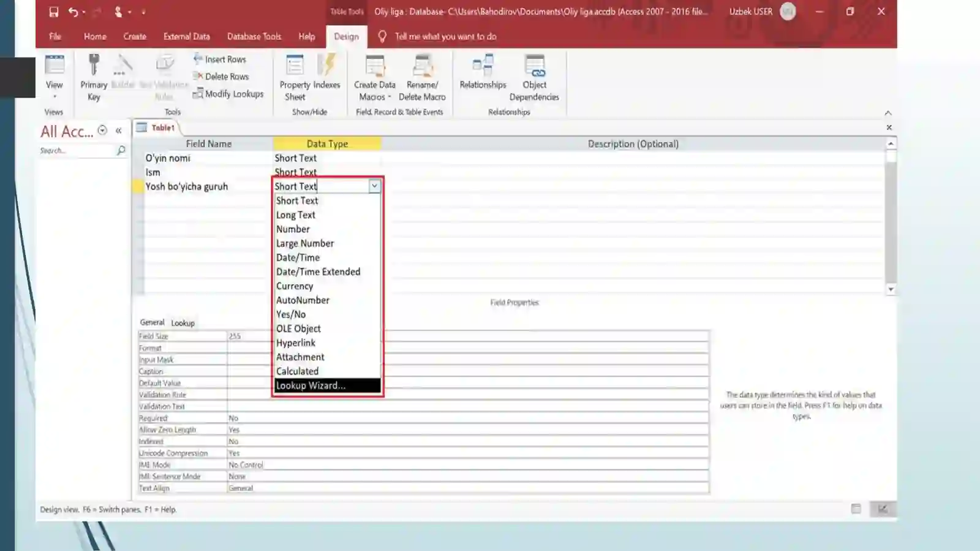Select Calculated data type
The height and width of the screenshot is (551, 980).
327,371
